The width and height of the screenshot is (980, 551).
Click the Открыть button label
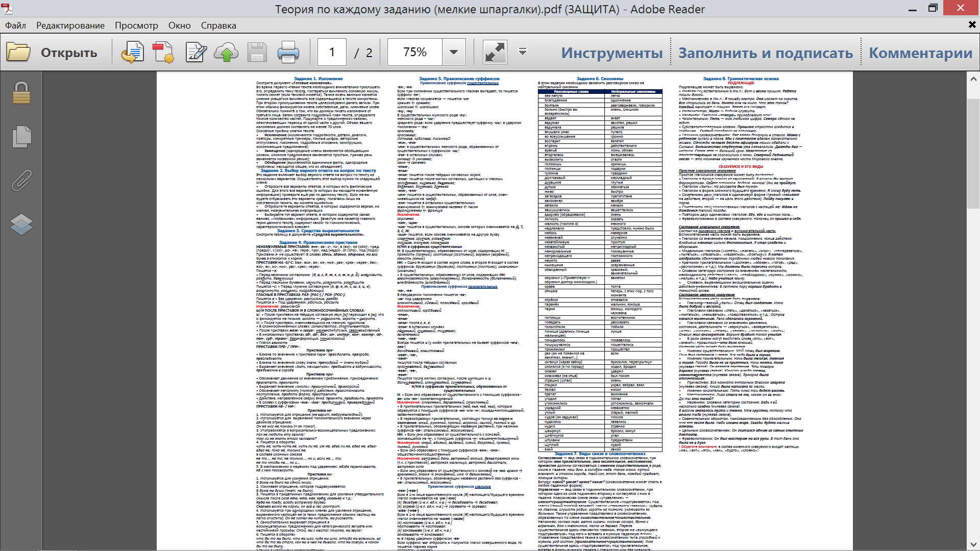coord(69,53)
